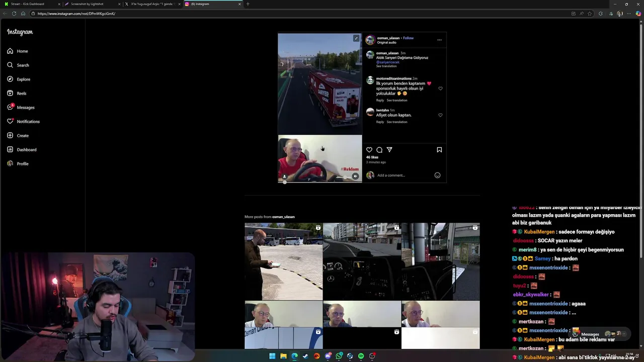The width and height of the screenshot is (644, 362).
Task: Switch to the X'te Yugusuguf Arşiv tab
Action: point(152,4)
